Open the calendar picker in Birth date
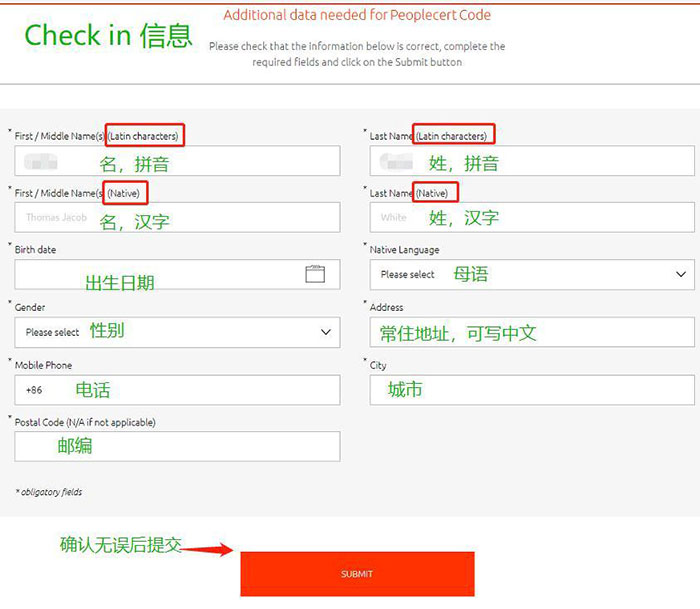Screen dimensions: 700x609 coord(315,274)
